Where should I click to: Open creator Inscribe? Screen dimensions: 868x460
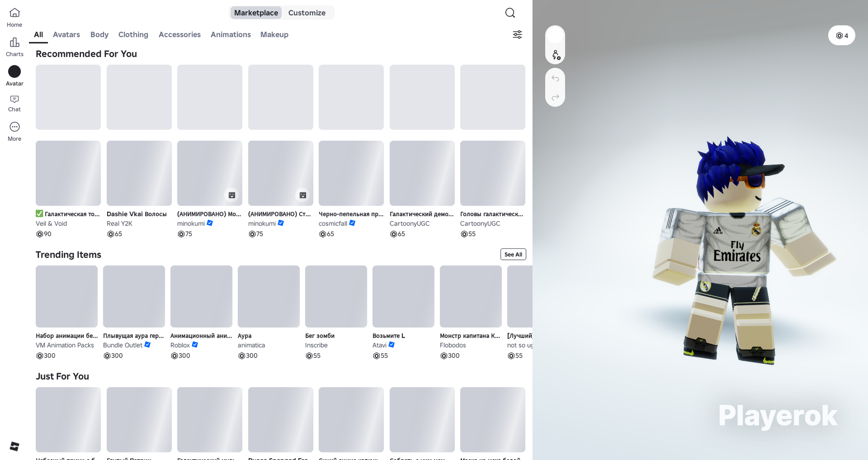[316, 345]
